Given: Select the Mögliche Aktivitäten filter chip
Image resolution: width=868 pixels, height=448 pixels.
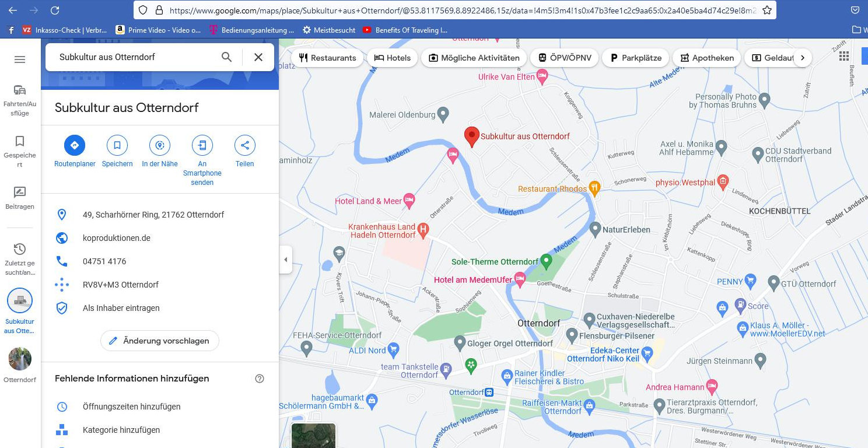Looking at the screenshot, I should click(474, 58).
